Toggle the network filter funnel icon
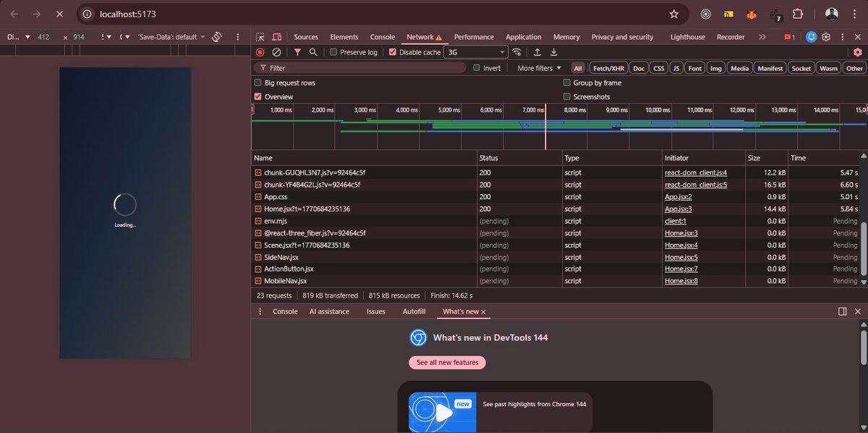This screenshot has width=868, height=433. [x=297, y=52]
